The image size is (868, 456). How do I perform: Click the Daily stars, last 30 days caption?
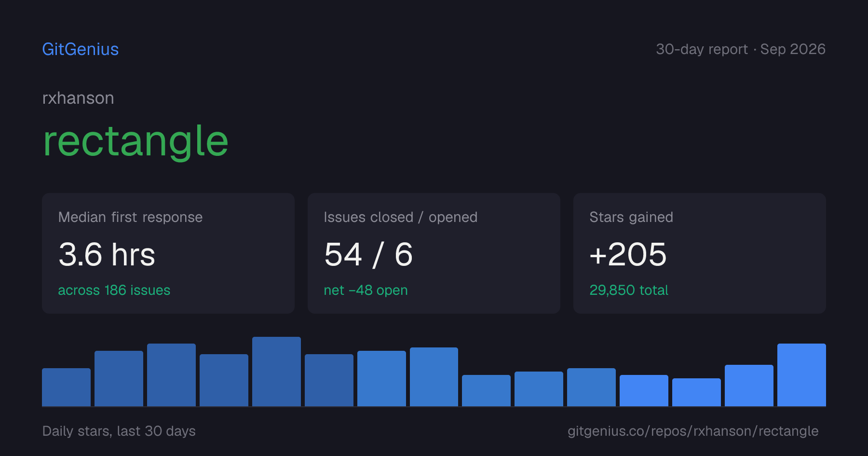[119, 431]
